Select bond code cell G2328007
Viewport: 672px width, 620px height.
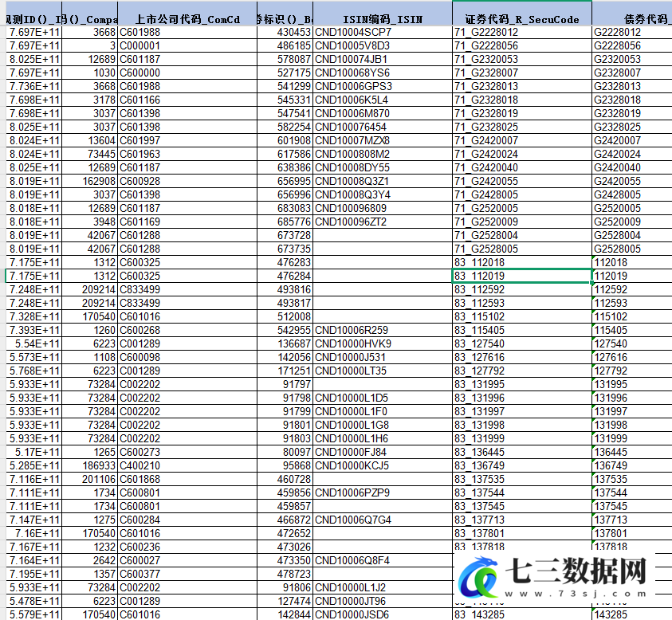point(632,73)
